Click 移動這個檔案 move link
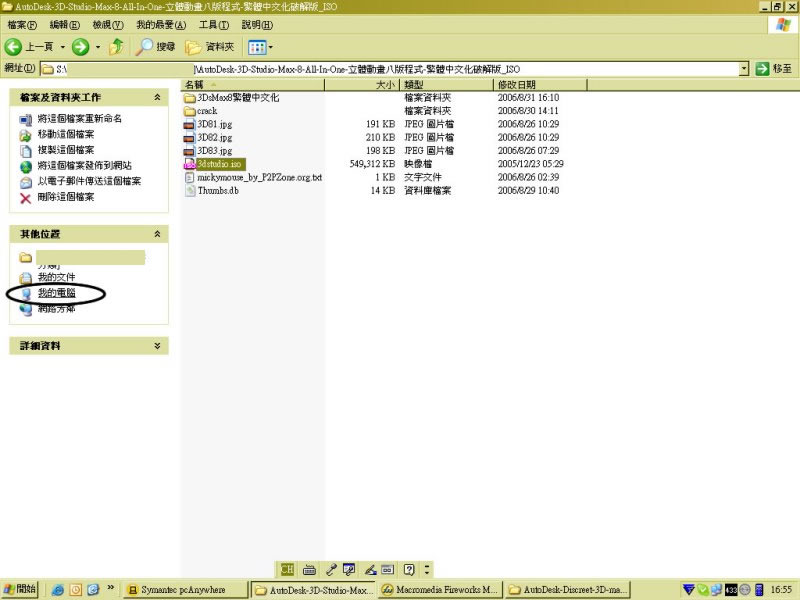800x600 pixels. click(x=66, y=134)
